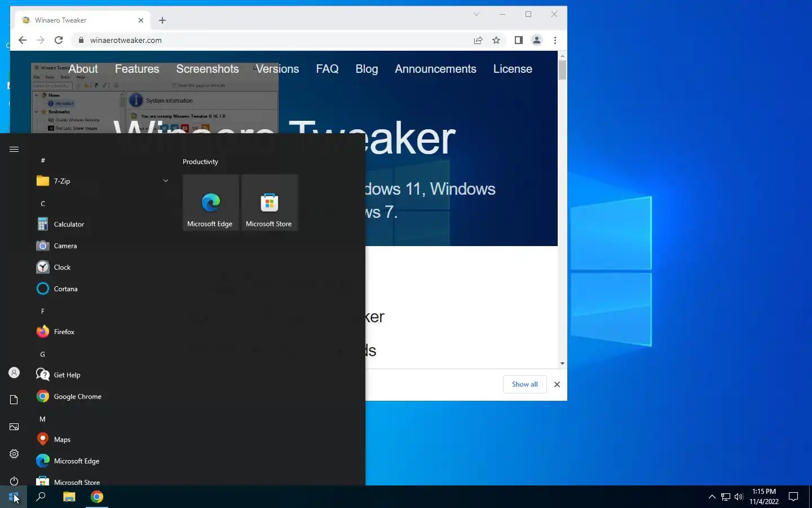Bookmark this tab with the star

point(496,40)
